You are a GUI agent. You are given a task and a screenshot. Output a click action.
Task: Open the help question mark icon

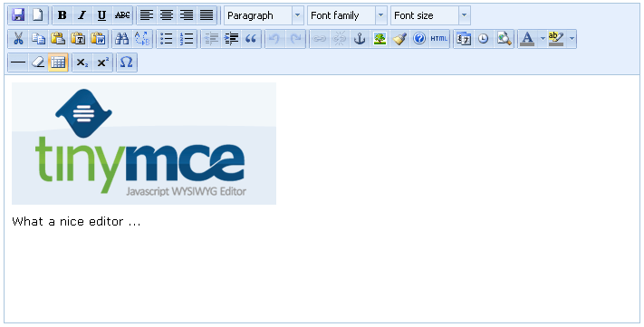pos(419,39)
